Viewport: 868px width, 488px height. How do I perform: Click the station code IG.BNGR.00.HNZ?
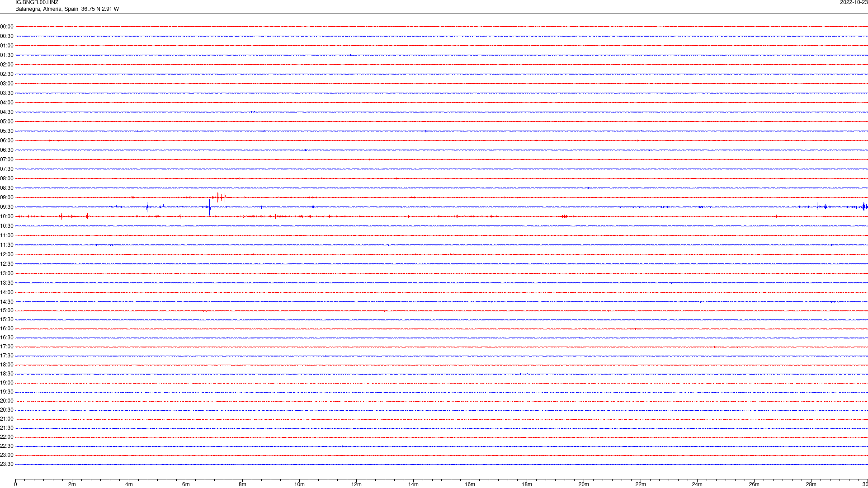(x=37, y=3)
